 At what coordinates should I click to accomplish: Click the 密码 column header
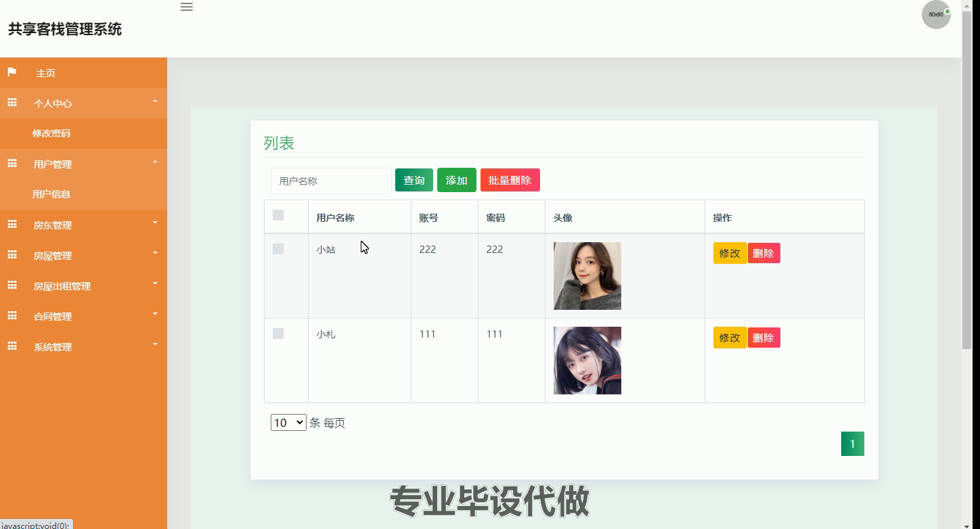pos(495,218)
